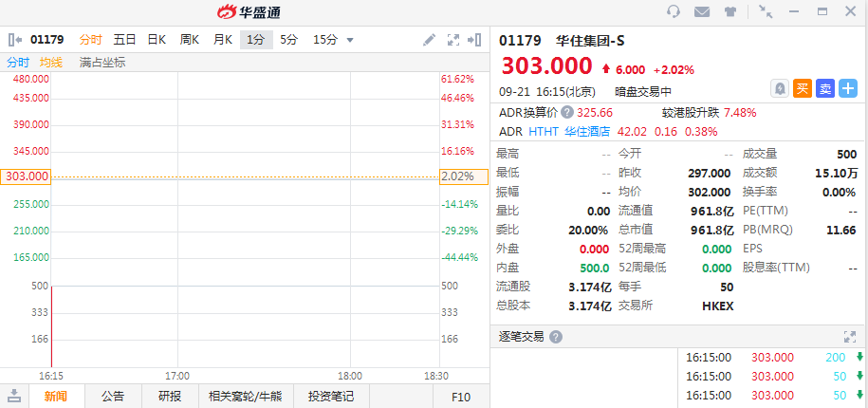Viewport: 868px width, 408px height.
Task: Open ADR conversion price help icon
Action: pos(567,112)
